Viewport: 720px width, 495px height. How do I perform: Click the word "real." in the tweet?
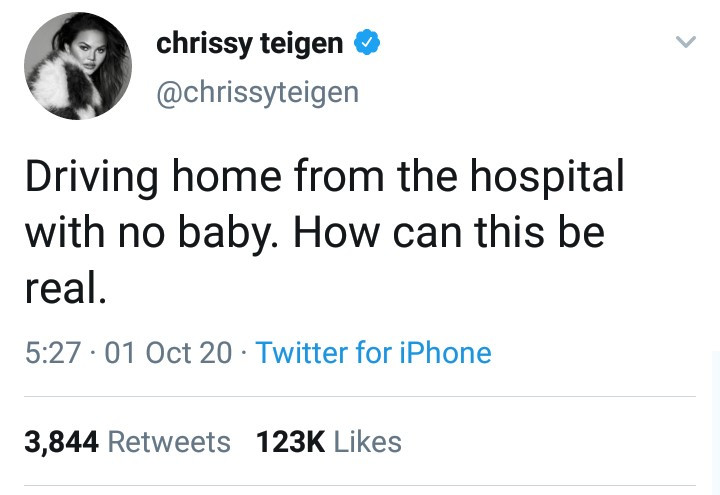click(66, 287)
